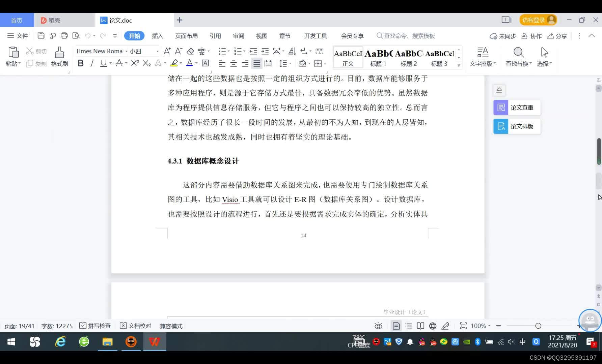Click the character border A icon
The image size is (602, 364).
coord(205,63)
